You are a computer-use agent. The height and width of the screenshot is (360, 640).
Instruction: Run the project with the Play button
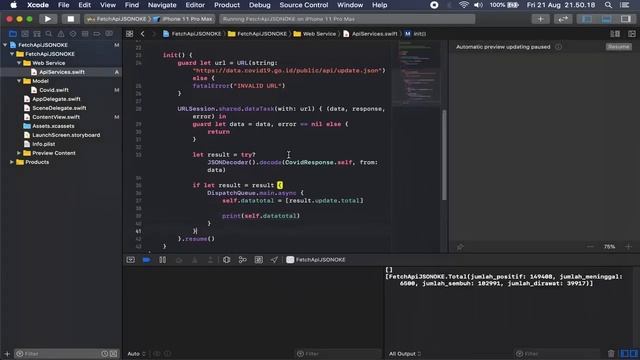coord(48,19)
